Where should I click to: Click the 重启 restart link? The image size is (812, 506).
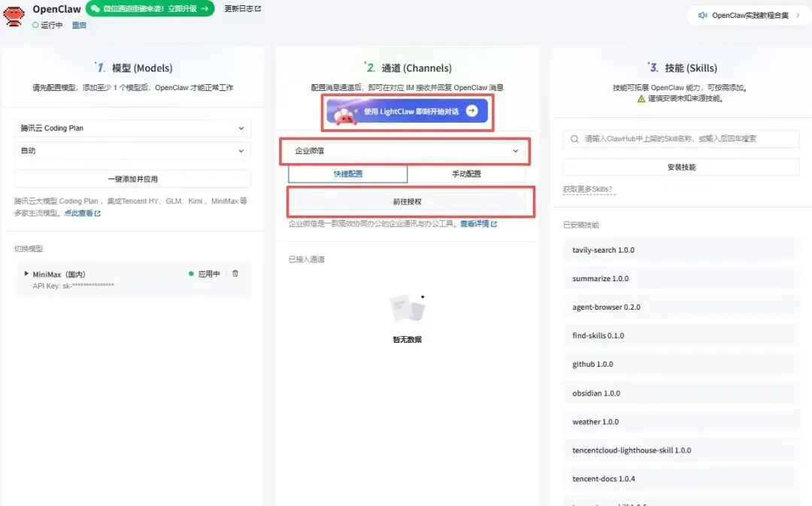(x=79, y=25)
